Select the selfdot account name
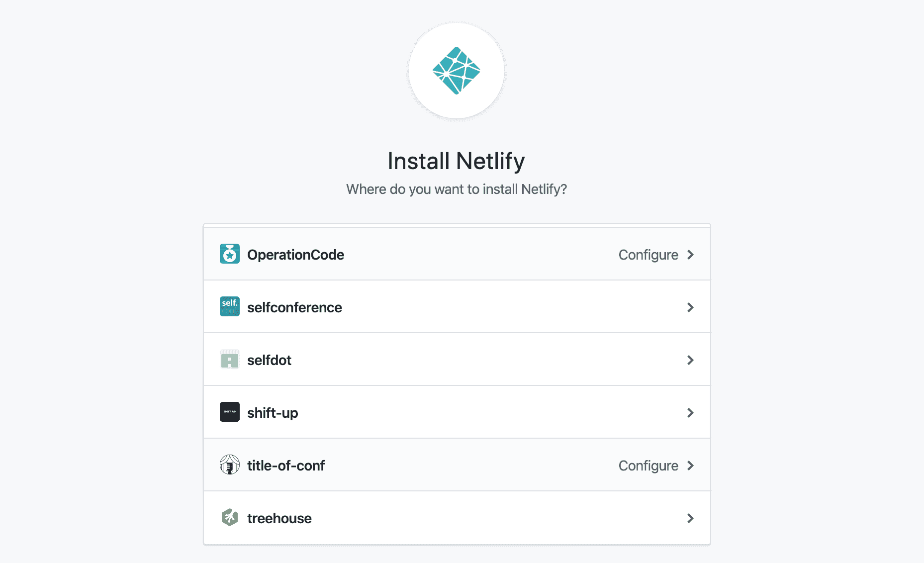The height and width of the screenshot is (563, 924). (269, 360)
